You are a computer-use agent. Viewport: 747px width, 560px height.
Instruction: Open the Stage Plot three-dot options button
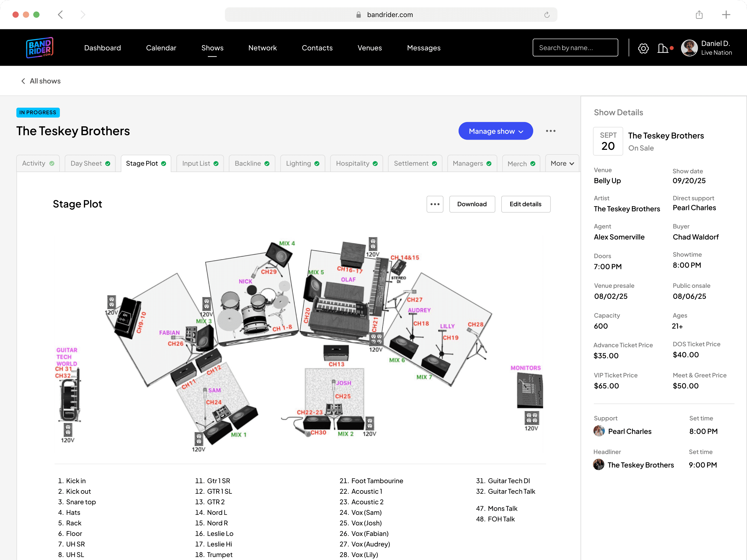[435, 204]
